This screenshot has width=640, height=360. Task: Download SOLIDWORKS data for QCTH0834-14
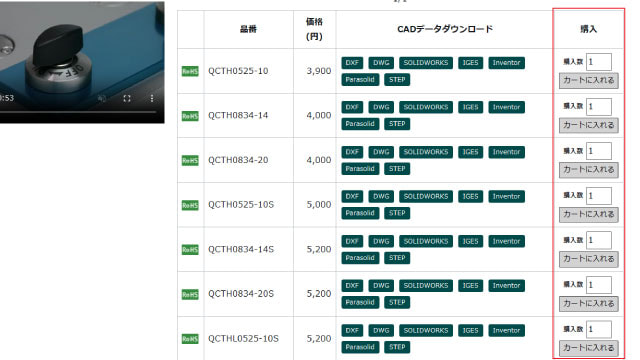[x=426, y=107]
